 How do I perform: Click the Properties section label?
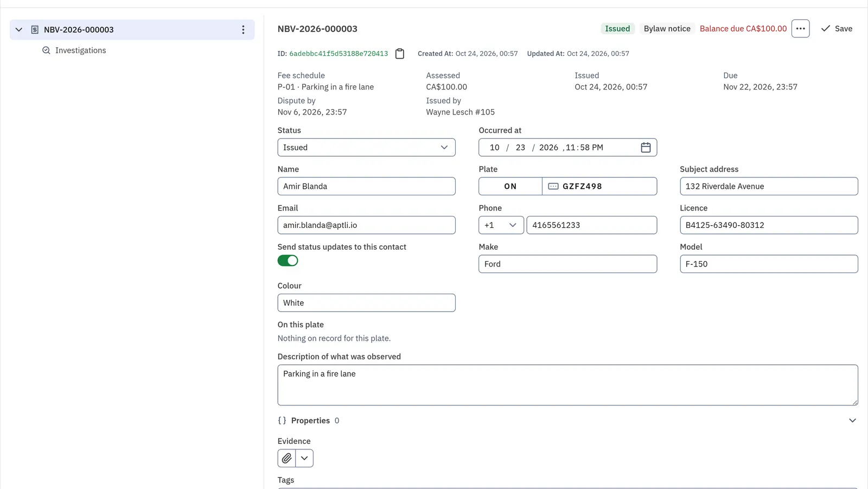[310, 421]
